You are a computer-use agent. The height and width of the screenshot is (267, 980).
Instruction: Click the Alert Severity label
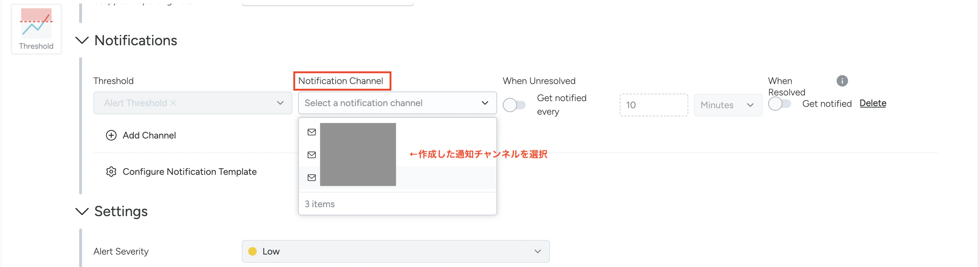tap(121, 251)
